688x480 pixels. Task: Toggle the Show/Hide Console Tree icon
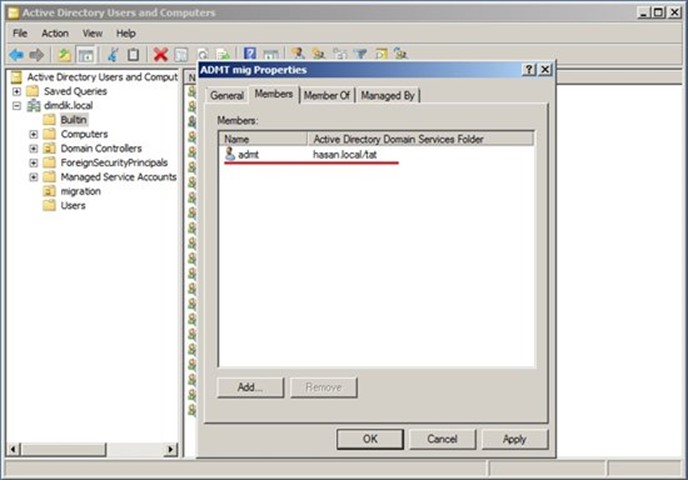point(86,55)
